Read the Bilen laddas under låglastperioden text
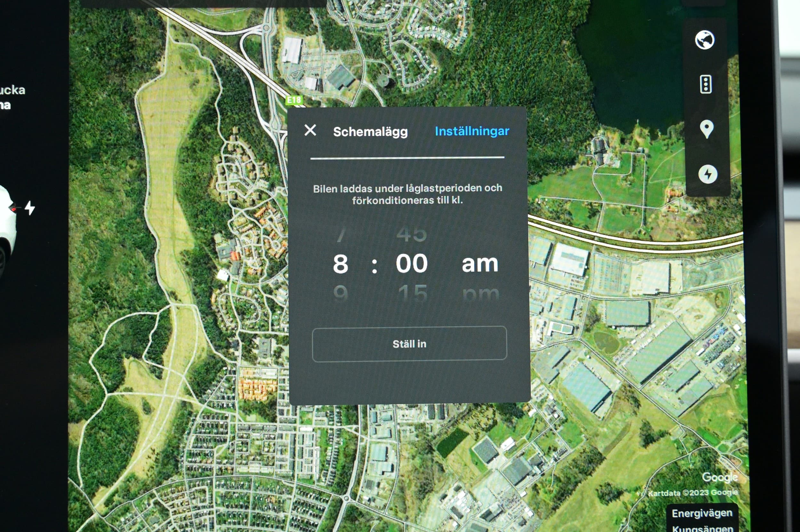Image resolution: width=800 pixels, height=532 pixels. (407, 194)
